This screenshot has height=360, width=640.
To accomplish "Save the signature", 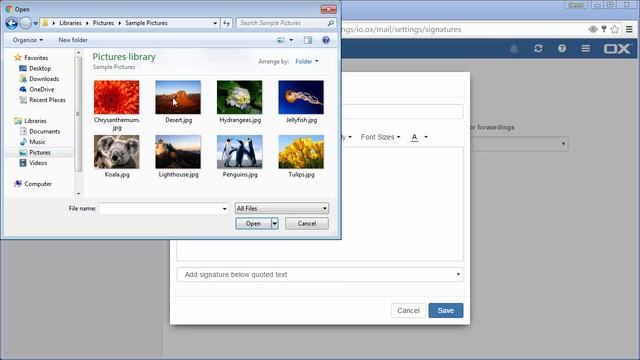I will (x=446, y=311).
